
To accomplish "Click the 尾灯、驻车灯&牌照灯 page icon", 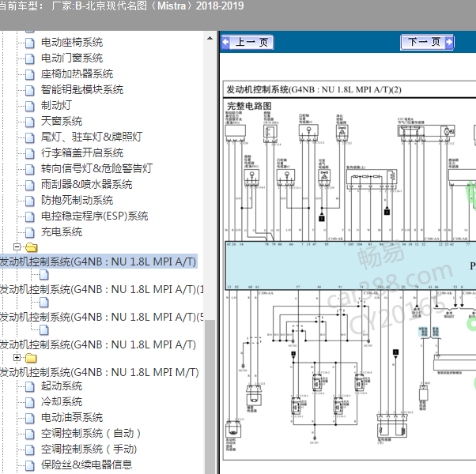I will tap(30, 137).
